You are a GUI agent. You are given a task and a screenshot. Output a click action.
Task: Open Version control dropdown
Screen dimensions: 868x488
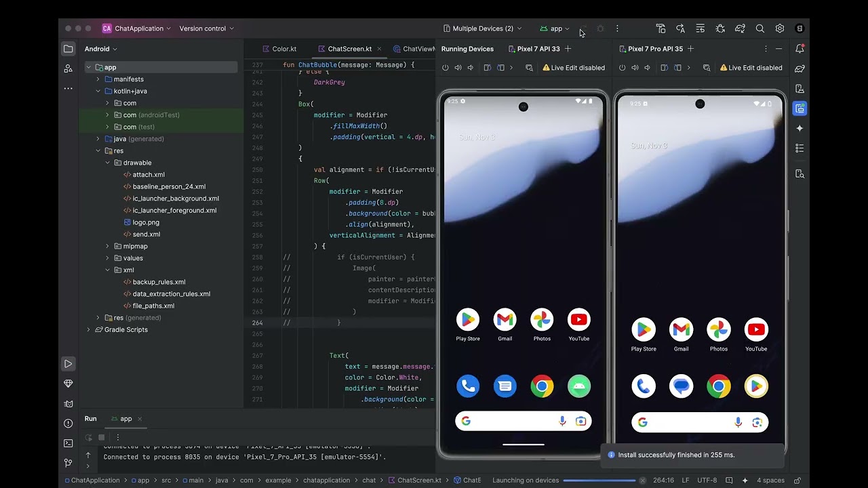pyautogui.click(x=207, y=28)
